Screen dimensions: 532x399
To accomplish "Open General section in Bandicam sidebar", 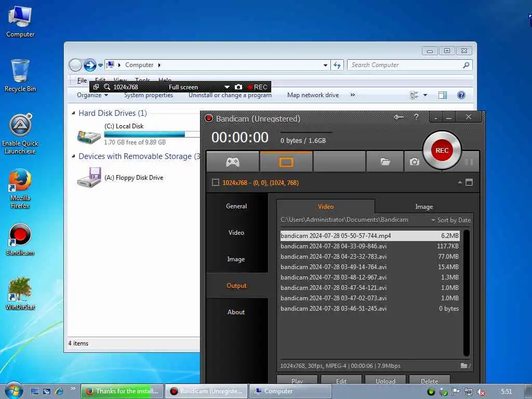I will (236, 206).
